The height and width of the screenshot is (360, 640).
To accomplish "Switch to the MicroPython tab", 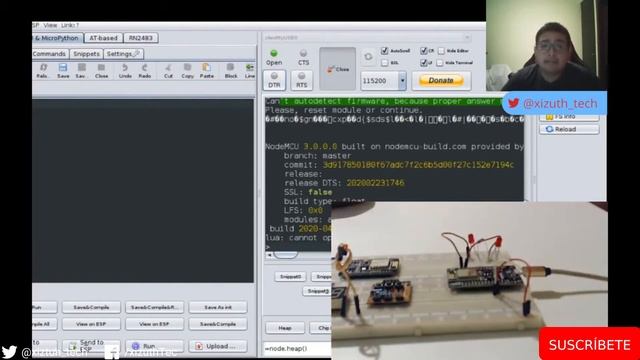I will click(58, 38).
